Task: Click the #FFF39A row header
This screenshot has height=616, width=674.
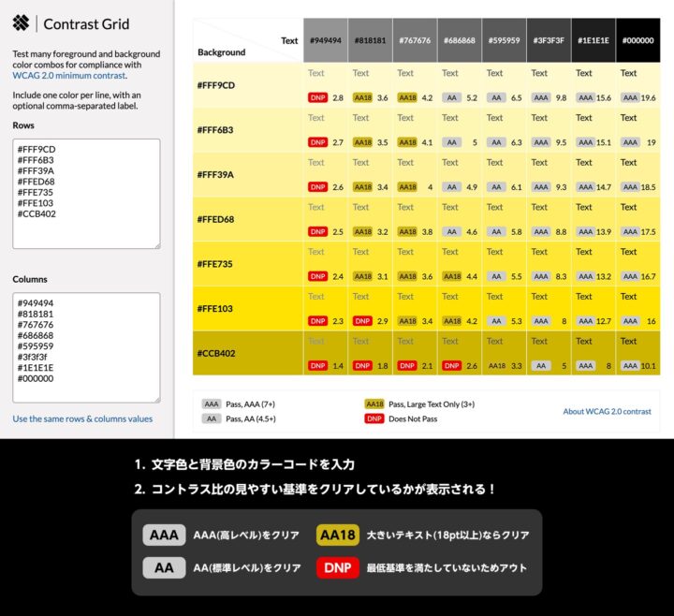Action: coord(248,174)
